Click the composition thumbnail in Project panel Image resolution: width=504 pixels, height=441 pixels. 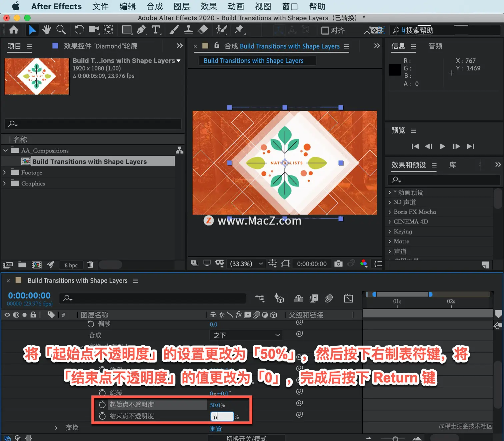(37, 76)
